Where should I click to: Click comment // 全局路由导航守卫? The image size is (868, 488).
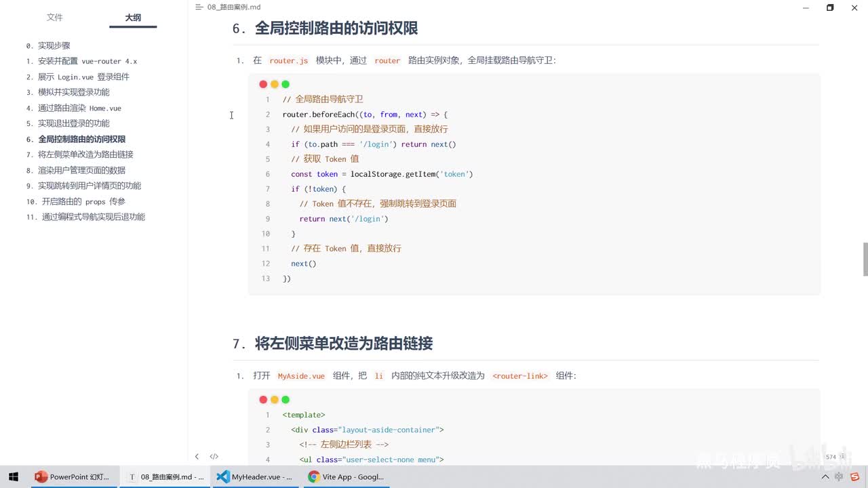pyautogui.click(x=323, y=100)
